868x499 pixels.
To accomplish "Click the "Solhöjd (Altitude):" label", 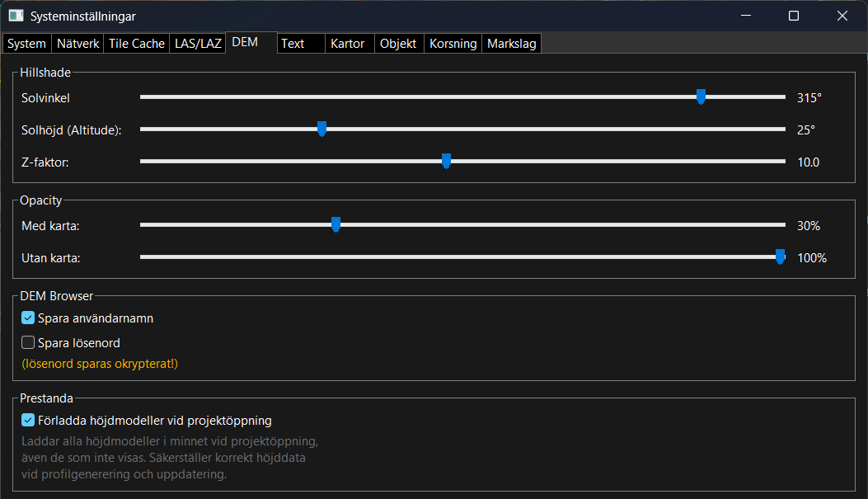I will (72, 130).
